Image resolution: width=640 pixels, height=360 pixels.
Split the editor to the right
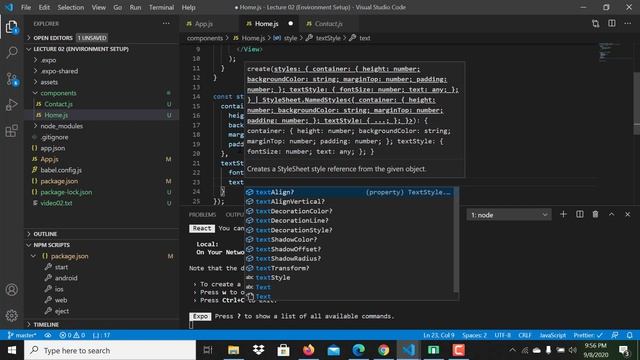[612, 24]
